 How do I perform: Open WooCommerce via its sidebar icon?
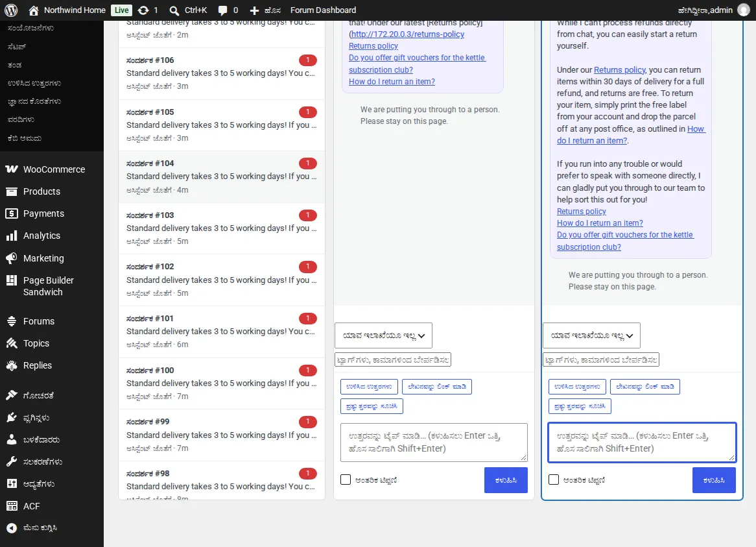[12, 169]
